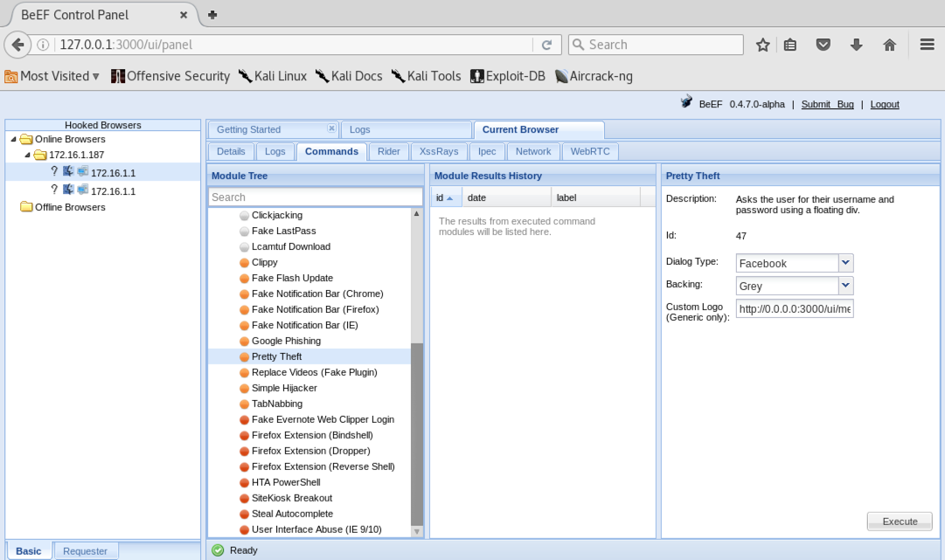This screenshot has width=945, height=560.
Task: Switch to the Network tab
Action: tap(533, 151)
